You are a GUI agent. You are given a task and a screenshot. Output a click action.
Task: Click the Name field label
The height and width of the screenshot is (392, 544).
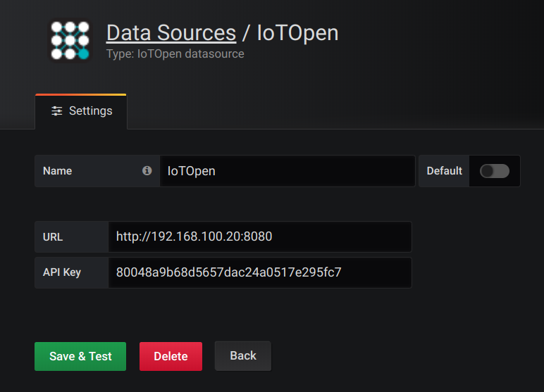(x=57, y=171)
